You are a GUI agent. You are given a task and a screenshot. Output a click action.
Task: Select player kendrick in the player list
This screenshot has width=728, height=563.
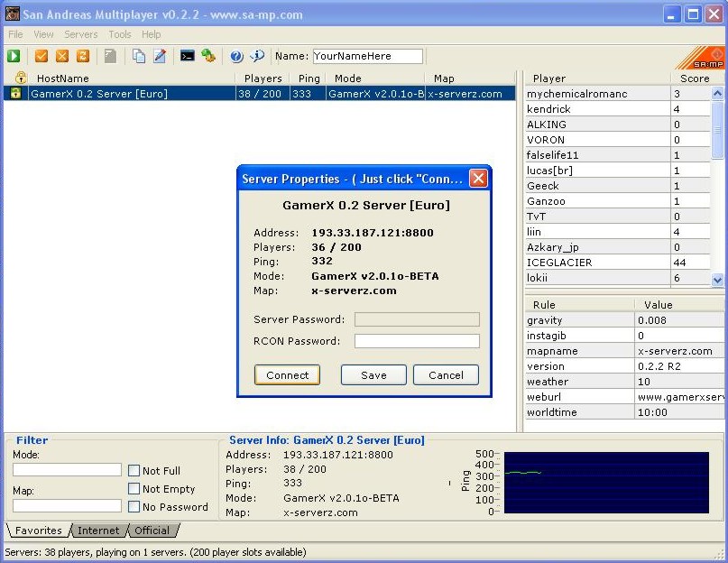[618, 108]
